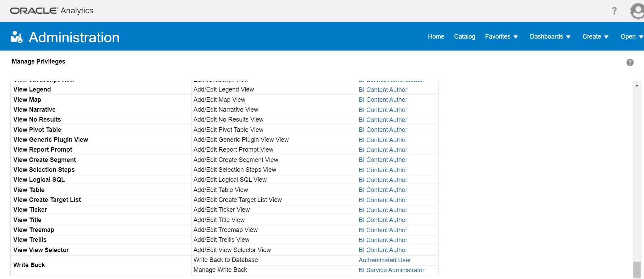Image resolution: width=644 pixels, height=279 pixels.
Task: Click the Administration page icon
Action: point(16,37)
